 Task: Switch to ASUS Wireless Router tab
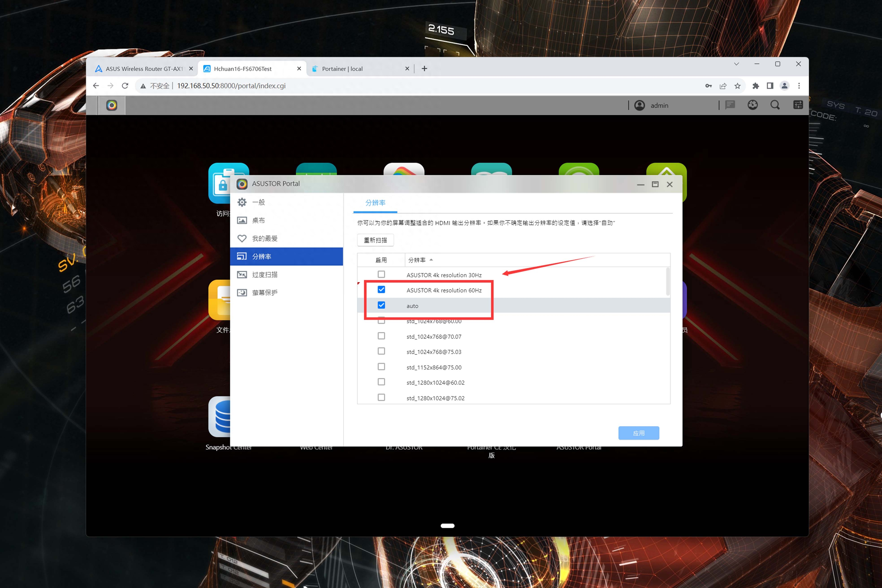coord(144,69)
